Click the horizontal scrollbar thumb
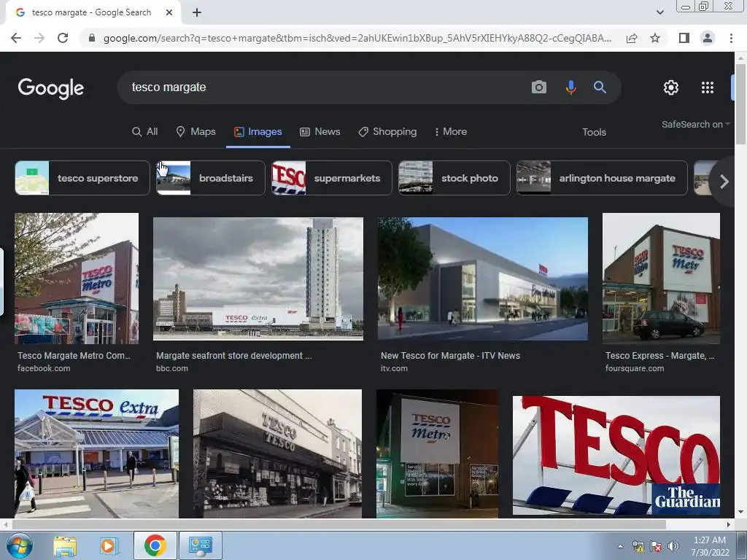747x560 pixels. 338,524
